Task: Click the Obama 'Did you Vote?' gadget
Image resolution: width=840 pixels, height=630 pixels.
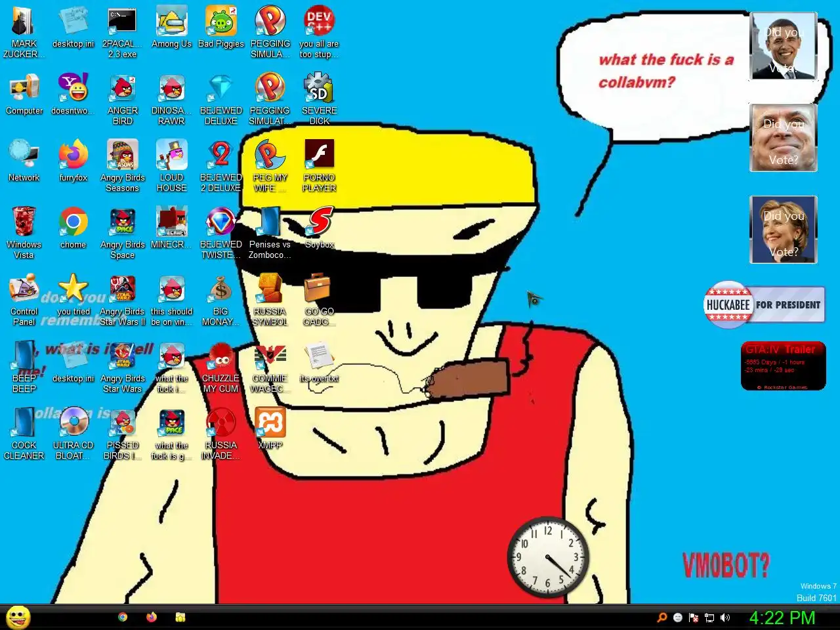Action: point(784,46)
